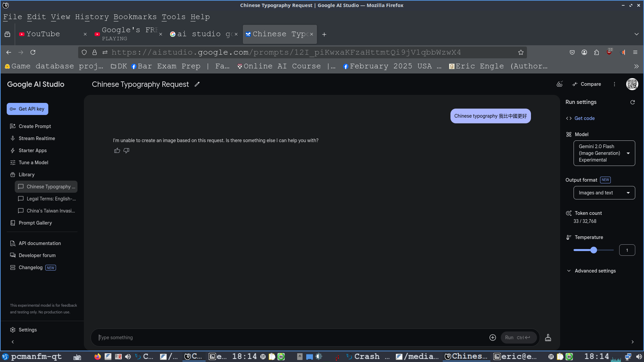Viewport: 644px width, 362px height.
Task: Click the pencil icon to edit prompt title
Action: (197, 84)
